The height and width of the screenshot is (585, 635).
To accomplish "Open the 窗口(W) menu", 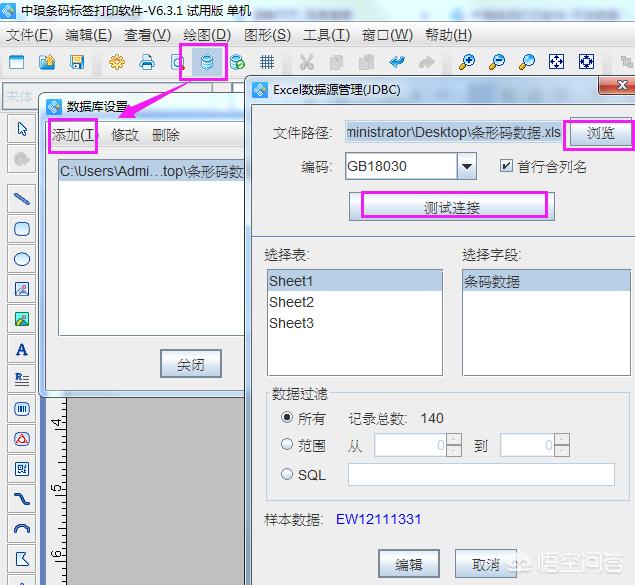I will [387, 35].
